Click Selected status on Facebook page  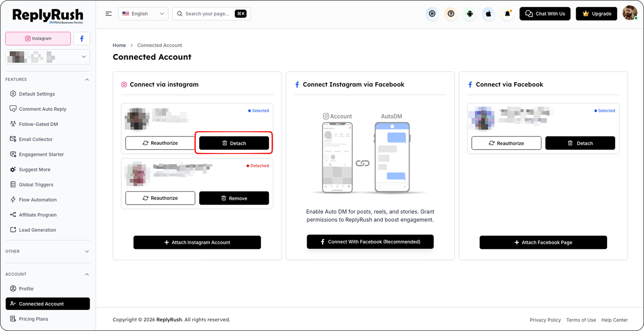tap(605, 111)
